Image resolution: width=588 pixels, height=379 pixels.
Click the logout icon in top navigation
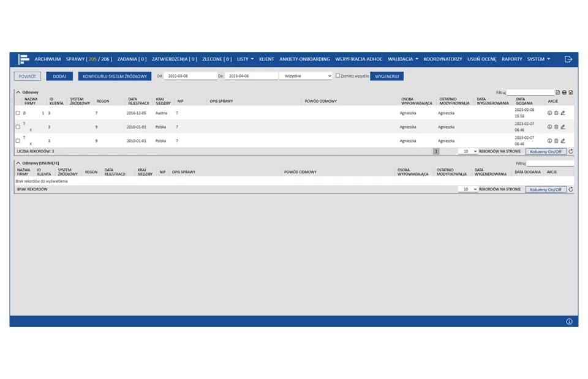568,59
